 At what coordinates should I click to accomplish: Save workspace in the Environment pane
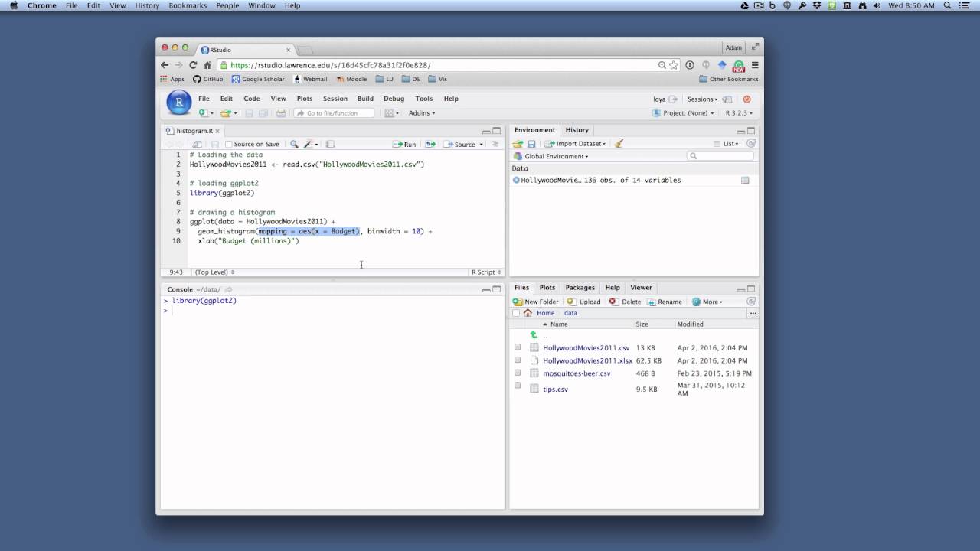[531, 144]
